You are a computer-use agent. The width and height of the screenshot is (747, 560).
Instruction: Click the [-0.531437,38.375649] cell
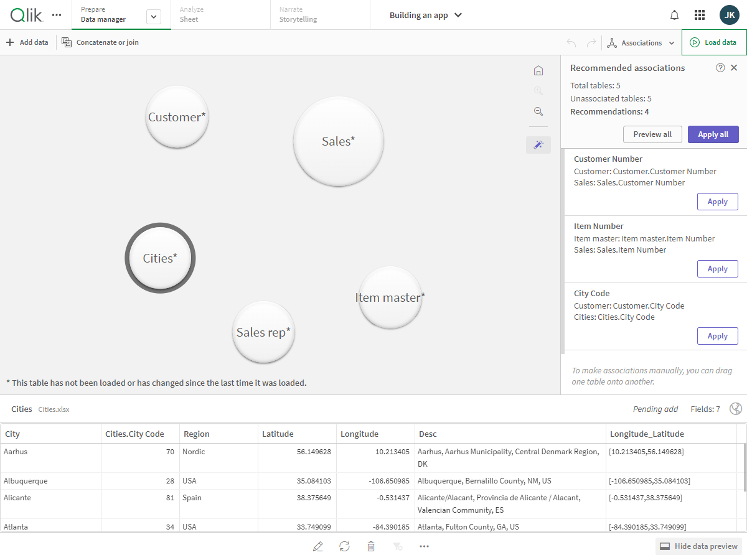[671, 504]
